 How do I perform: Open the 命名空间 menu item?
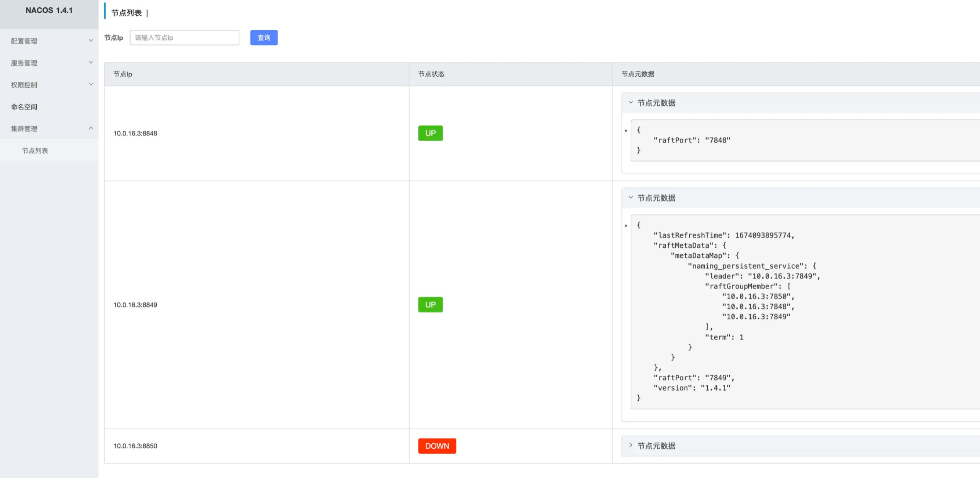pos(24,107)
